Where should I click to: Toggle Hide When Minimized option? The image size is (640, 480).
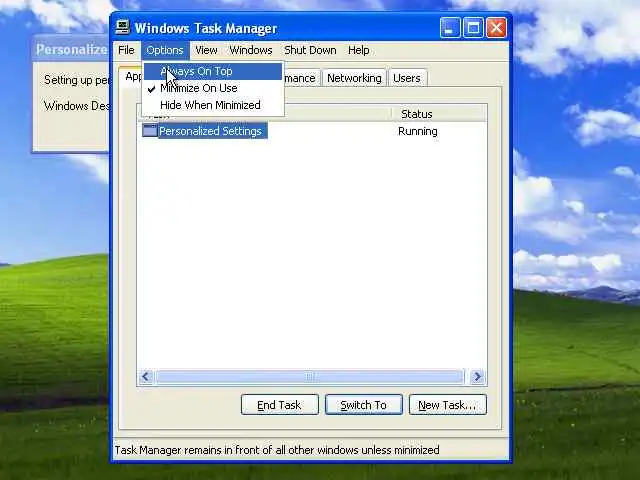(x=212, y=105)
